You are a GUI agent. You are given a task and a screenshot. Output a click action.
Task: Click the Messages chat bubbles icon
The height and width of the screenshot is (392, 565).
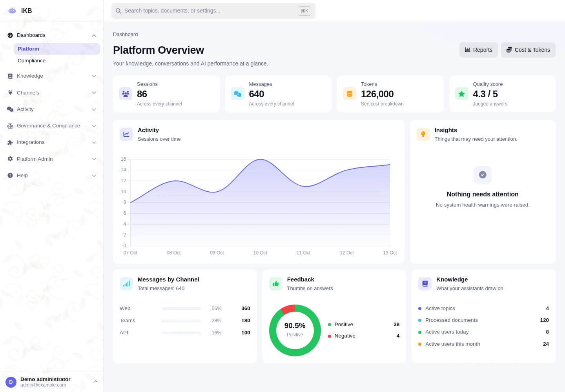point(238,94)
